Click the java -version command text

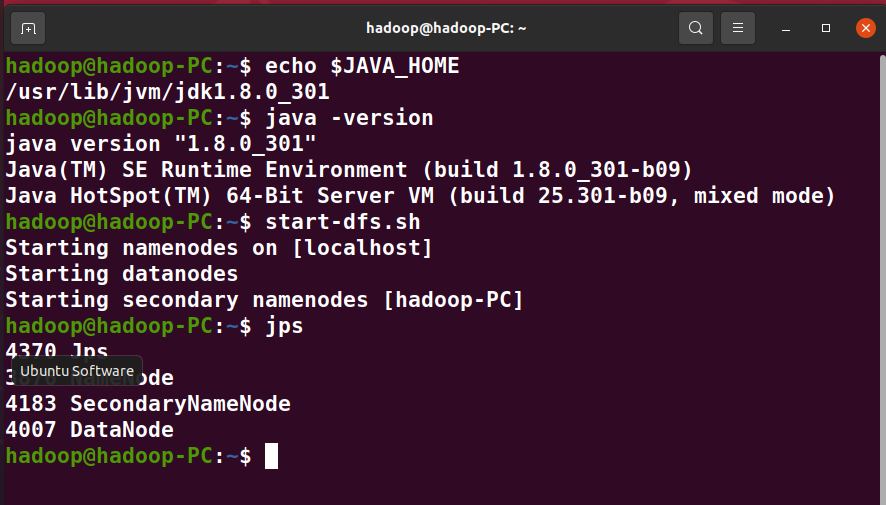[x=349, y=118]
